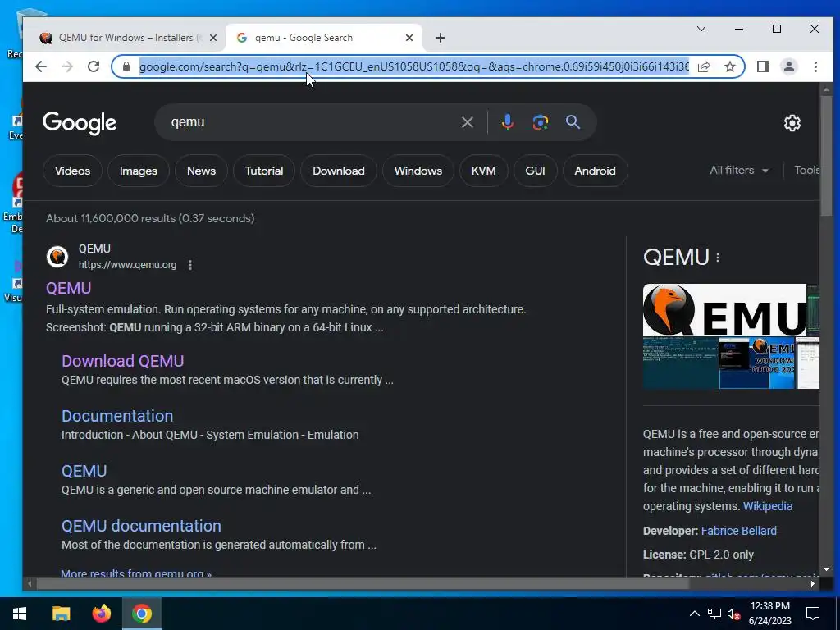Follow the Wikipedia link in knowledge panel
This screenshot has height=630, width=840.
(x=768, y=506)
